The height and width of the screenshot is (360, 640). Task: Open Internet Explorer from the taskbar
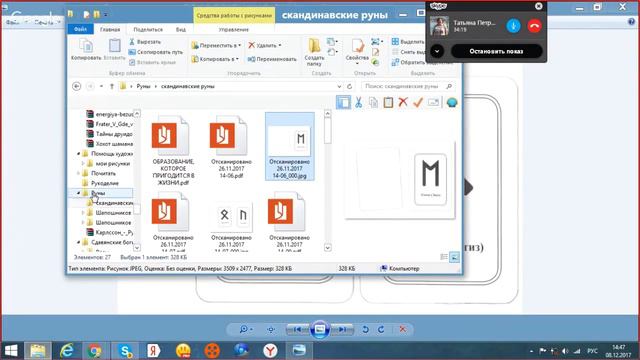pos(67,350)
